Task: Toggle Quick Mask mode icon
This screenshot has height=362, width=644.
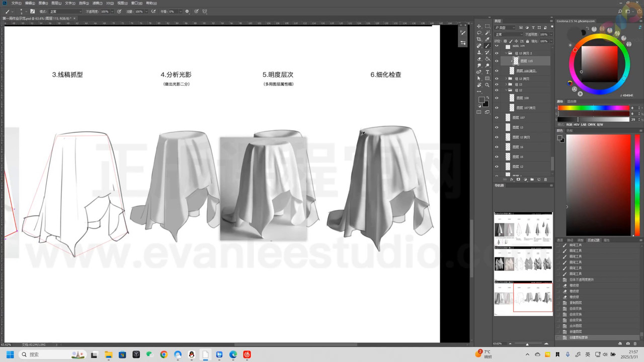Action: (x=479, y=112)
